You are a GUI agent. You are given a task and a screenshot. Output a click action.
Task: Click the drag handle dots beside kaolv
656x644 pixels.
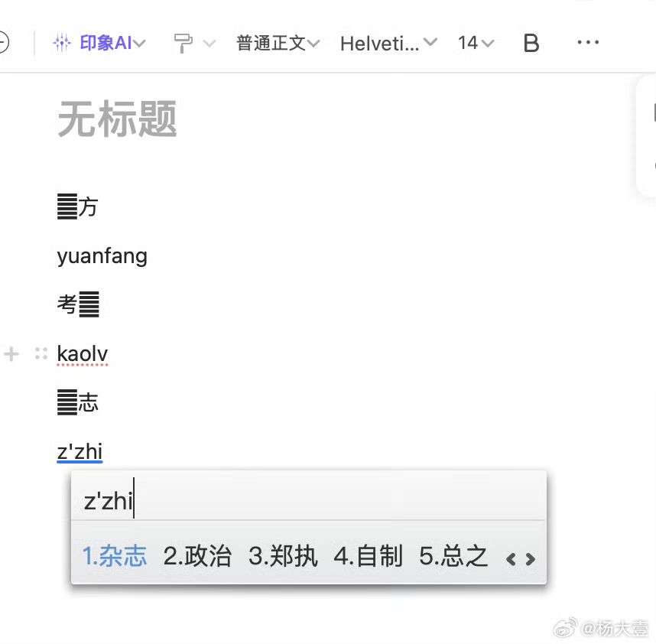pyautogui.click(x=41, y=353)
